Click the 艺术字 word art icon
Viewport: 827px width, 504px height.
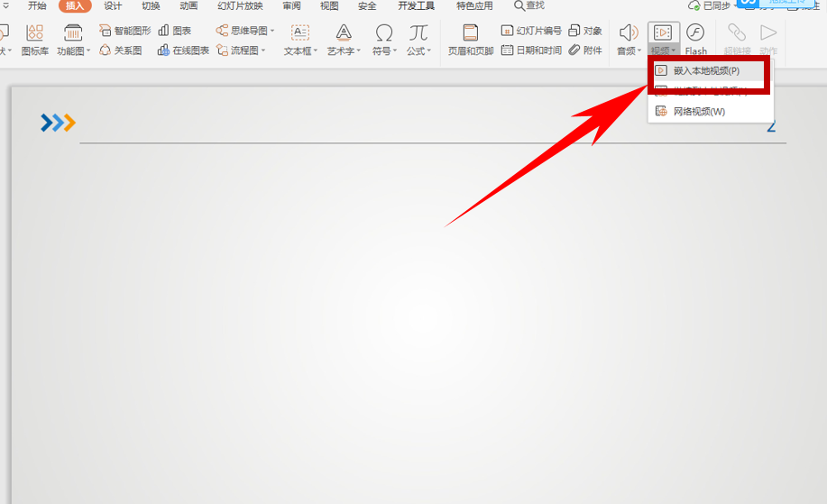(344, 32)
